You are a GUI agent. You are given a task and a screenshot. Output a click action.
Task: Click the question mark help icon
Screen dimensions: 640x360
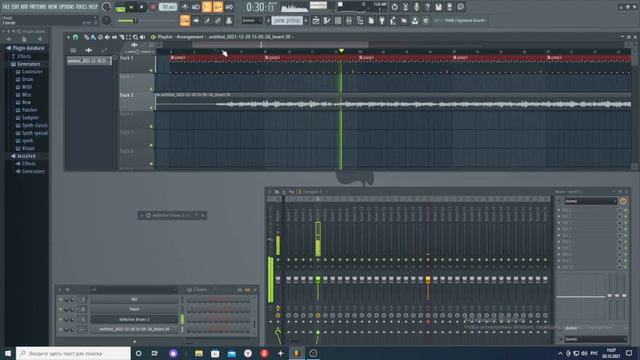(427, 7)
